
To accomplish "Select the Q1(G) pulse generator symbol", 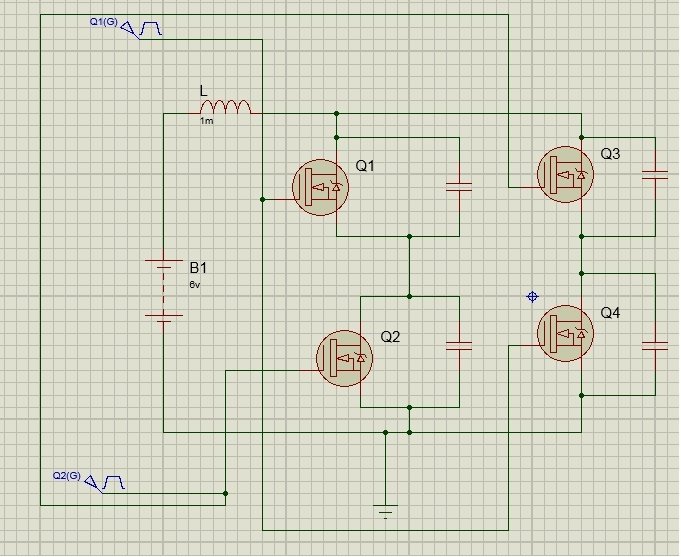I will 142,30.
